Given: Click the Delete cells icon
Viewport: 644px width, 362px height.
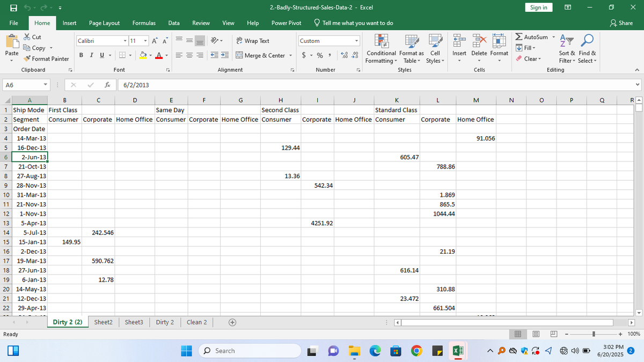Looking at the screenshot, I should pyautogui.click(x=479, y=42).
